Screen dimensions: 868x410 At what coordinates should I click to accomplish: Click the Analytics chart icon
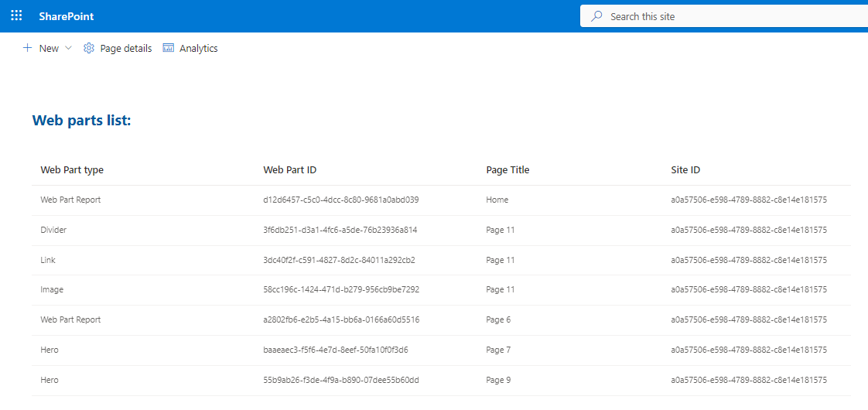[169, 48]
